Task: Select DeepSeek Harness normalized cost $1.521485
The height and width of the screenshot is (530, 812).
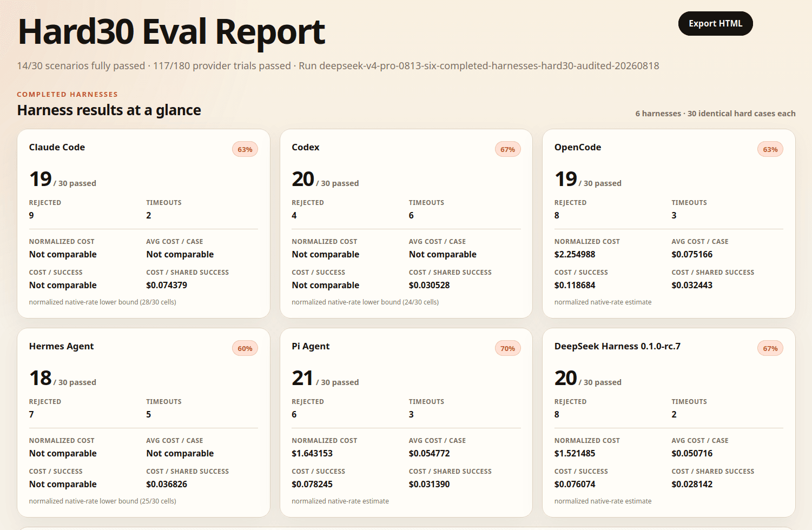Action: (575, 453)
